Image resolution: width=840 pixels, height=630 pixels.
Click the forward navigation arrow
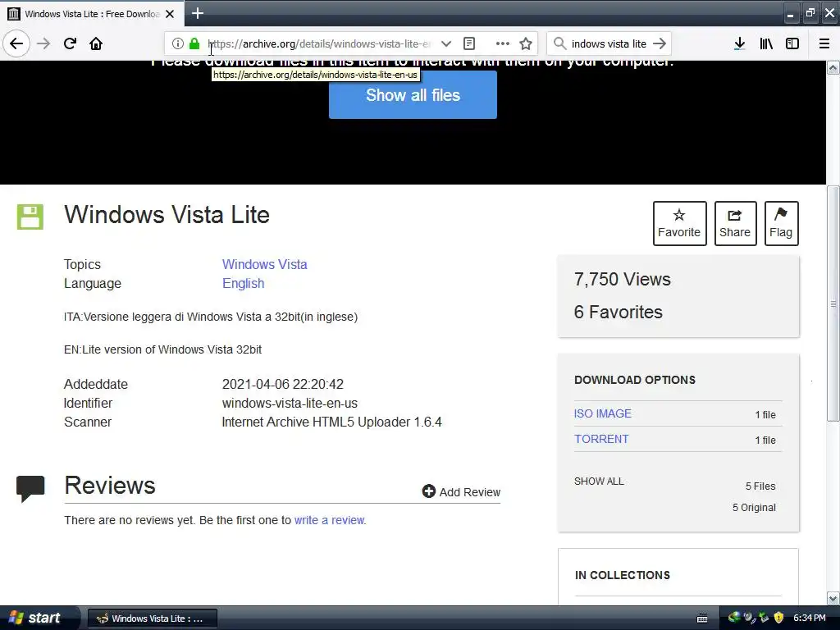tap(43, 43)
